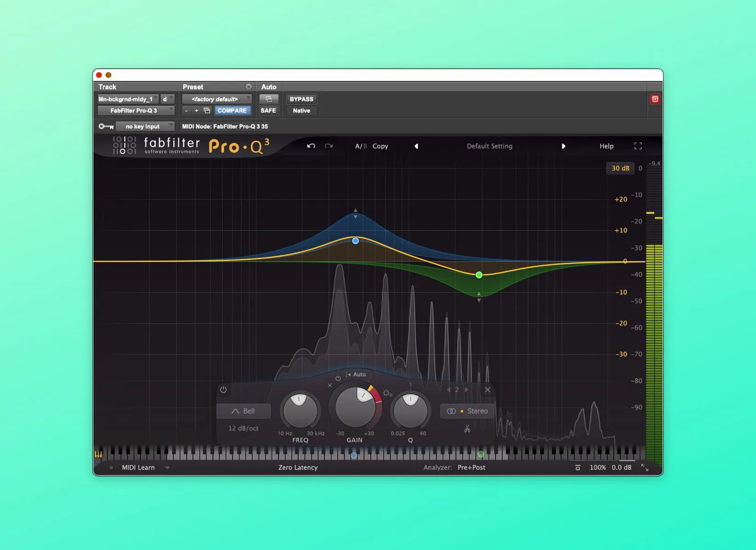
Task: Click the undo arrow icon
Action: 311,146
